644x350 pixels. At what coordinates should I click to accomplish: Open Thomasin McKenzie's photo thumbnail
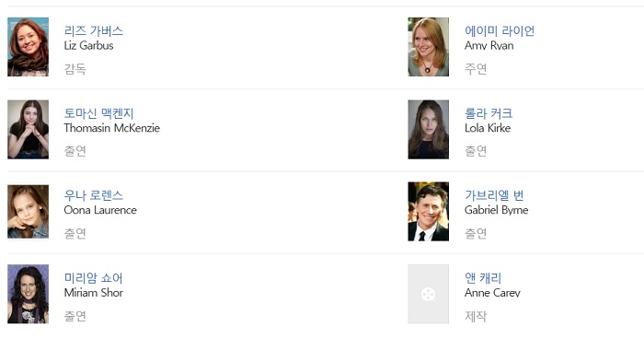28,130
